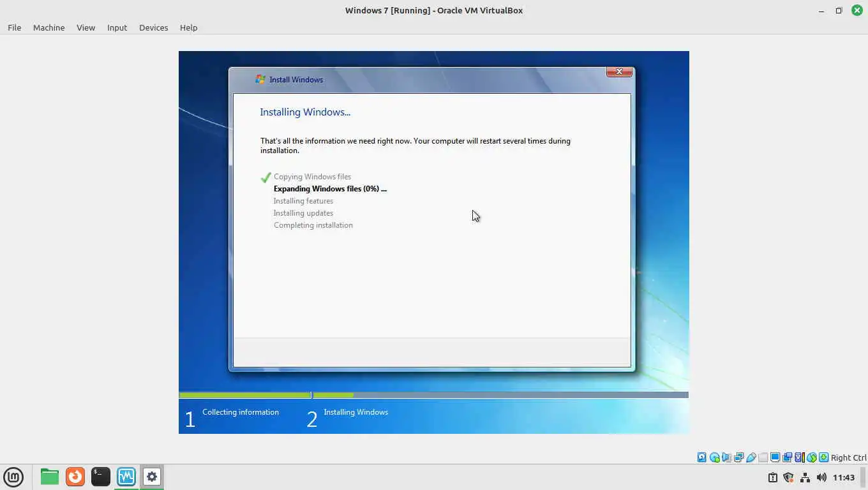Open the green Files folder in taskbar
Image resolution: width=868 pixels, height=490 pixels.
[x=50, y=477]
